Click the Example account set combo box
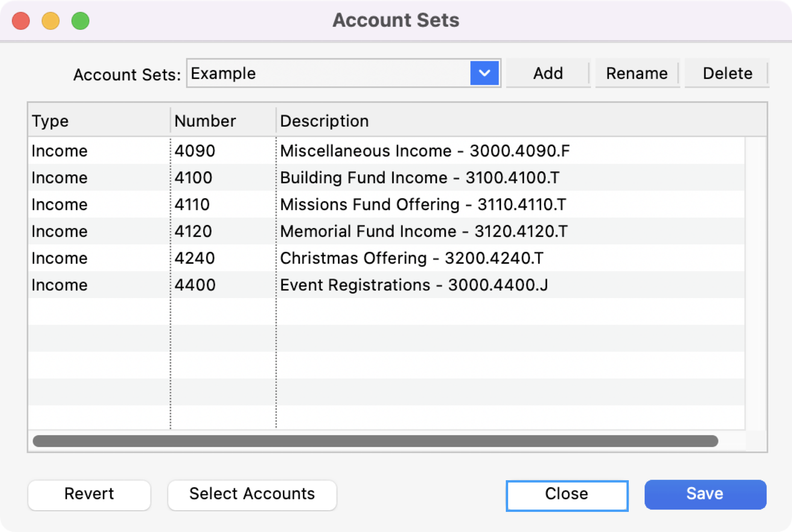 point(329,73)
